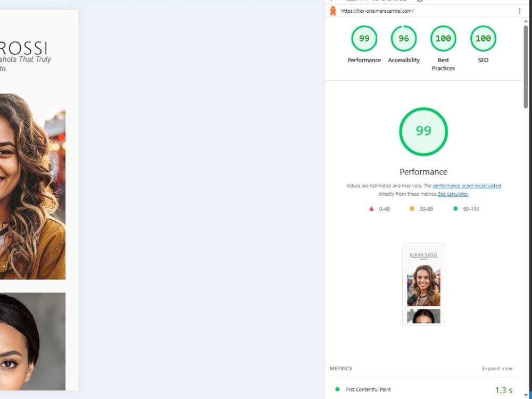Open the Lighthouse three-dot options menu
This screenshot has height=399, width=532.
click(x=519, y=11)
